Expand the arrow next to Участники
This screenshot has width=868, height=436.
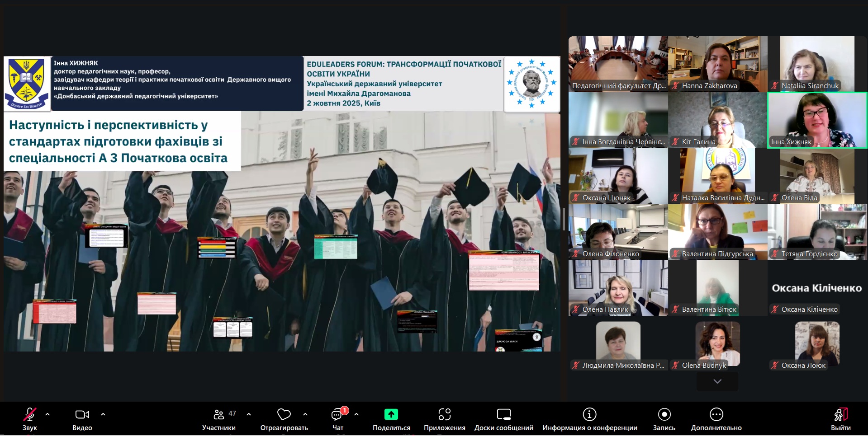click(249, 414)
